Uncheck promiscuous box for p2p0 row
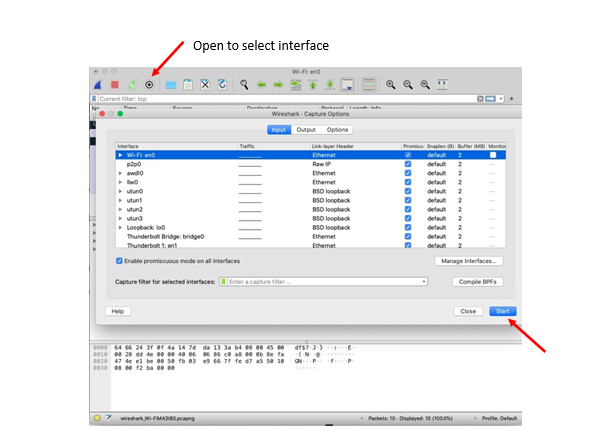 408,164
